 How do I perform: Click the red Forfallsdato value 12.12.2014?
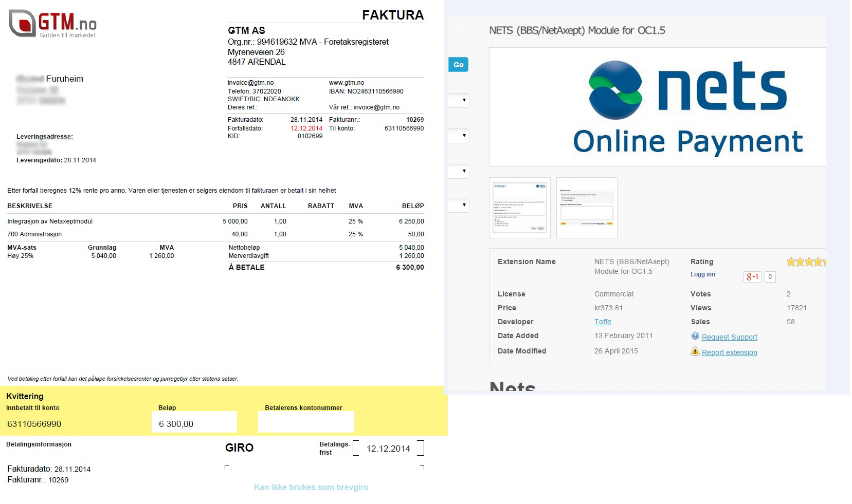306,128
